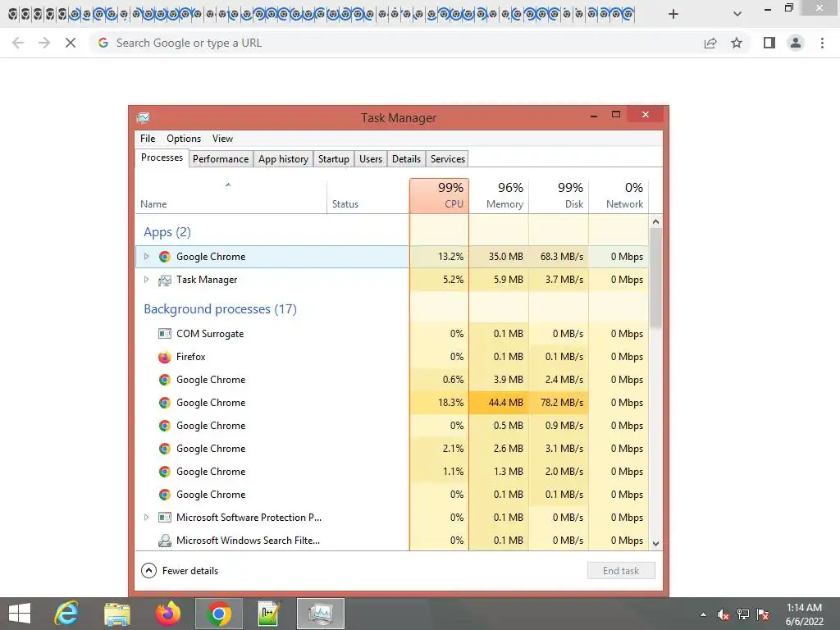
Task: Sort processes by CPU column
Action: click(440, 195)
